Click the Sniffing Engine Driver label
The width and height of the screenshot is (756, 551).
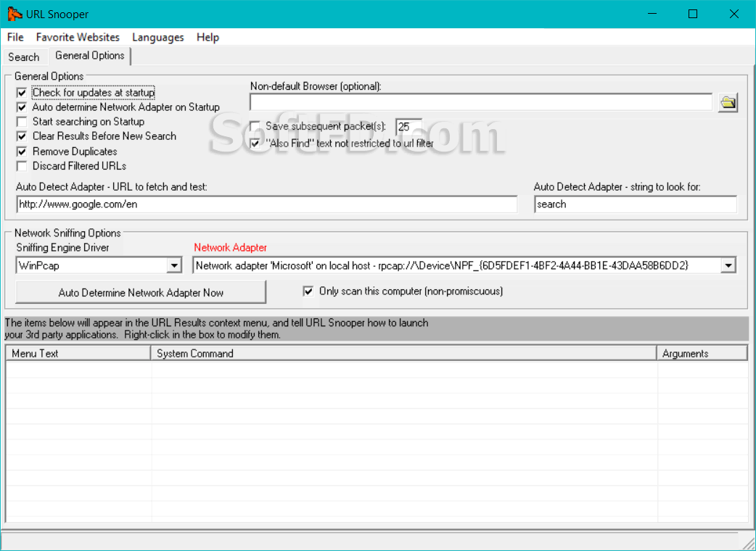click(x=62, y=247)
